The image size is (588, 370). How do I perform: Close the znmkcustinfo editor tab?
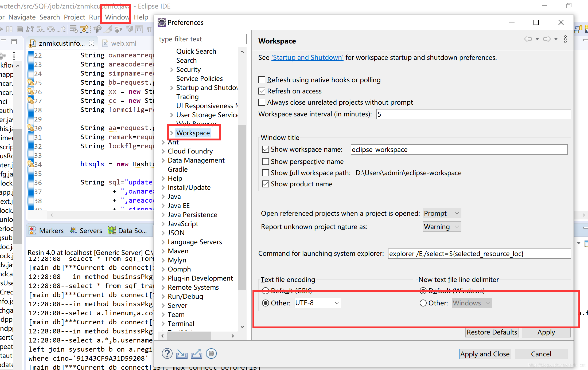[91, 43]
